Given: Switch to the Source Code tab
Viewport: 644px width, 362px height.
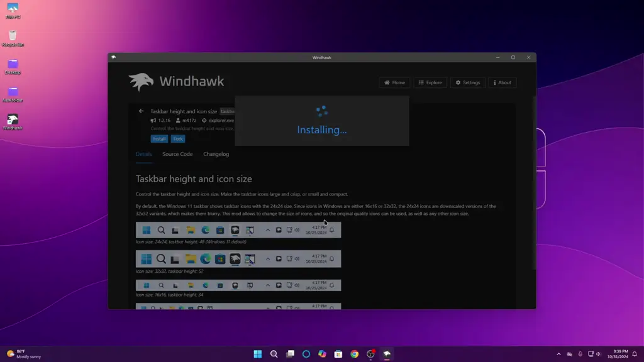Looking at the screenshot, I should (177, 154).
